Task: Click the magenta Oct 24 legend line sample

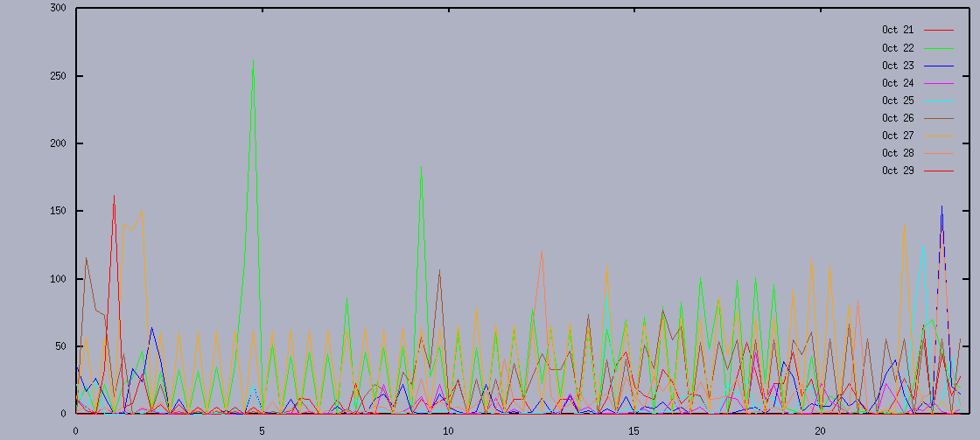Action: (x=938, y=83)
